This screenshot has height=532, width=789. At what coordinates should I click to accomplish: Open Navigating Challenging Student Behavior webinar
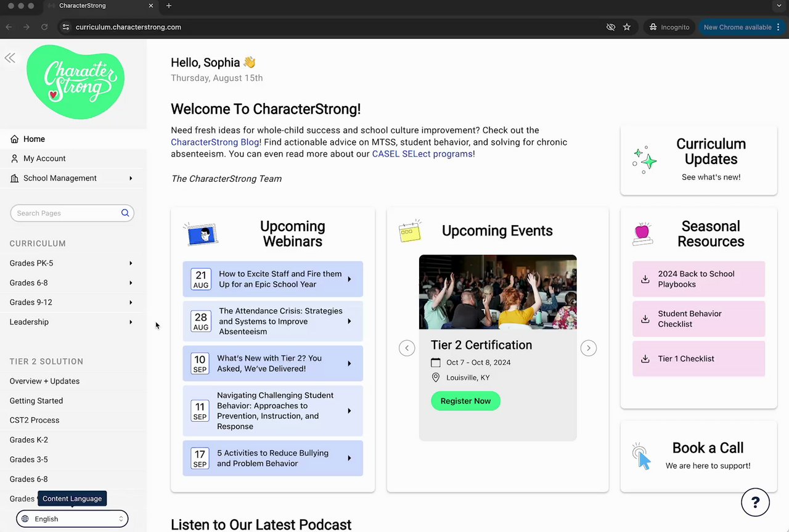(273, 411)
